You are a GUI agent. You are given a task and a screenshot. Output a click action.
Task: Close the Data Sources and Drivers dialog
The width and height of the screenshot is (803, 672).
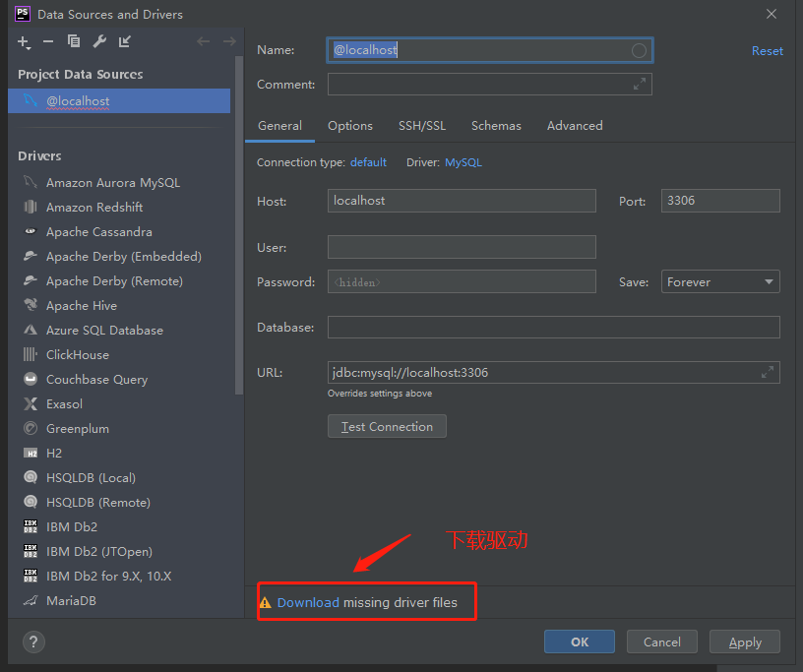click(772, 14)
